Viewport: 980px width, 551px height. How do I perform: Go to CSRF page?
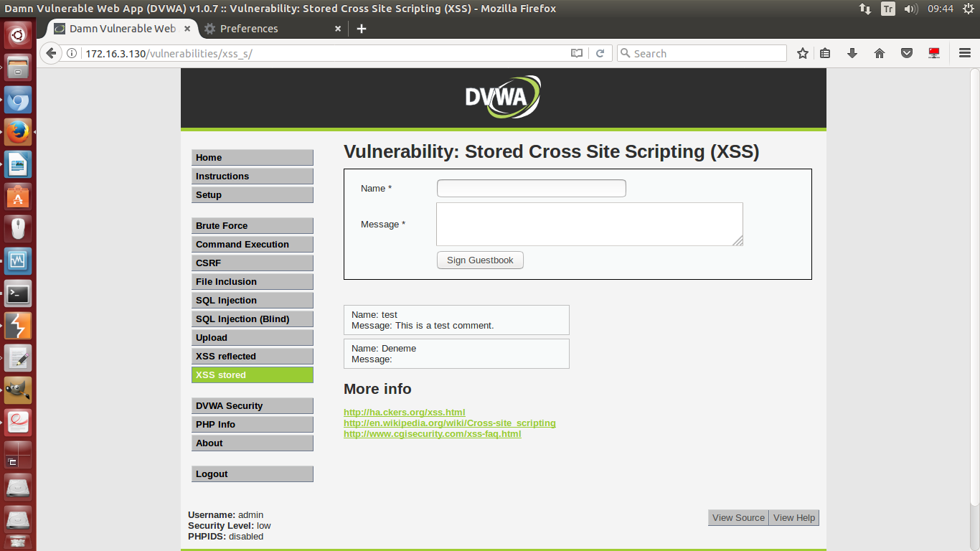(x=253, y=263)
